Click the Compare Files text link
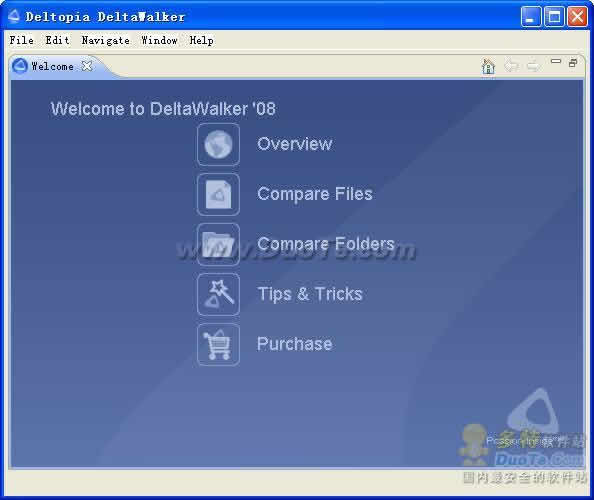 [314, 194]
